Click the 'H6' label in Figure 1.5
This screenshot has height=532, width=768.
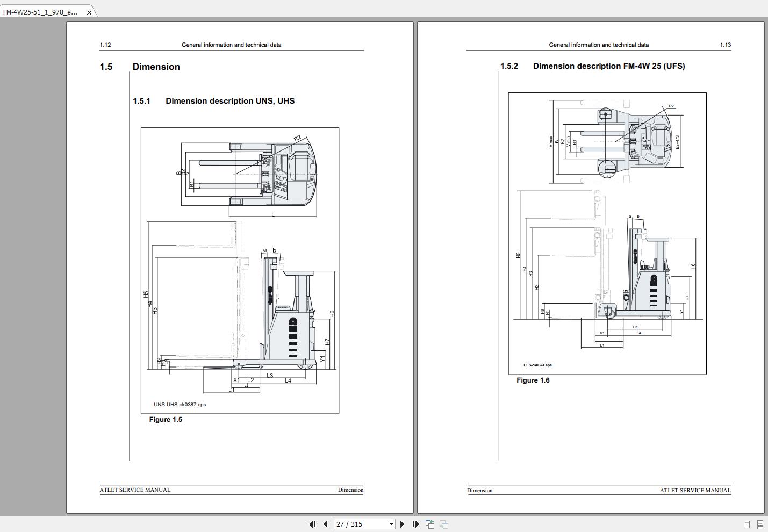point(332,313)
